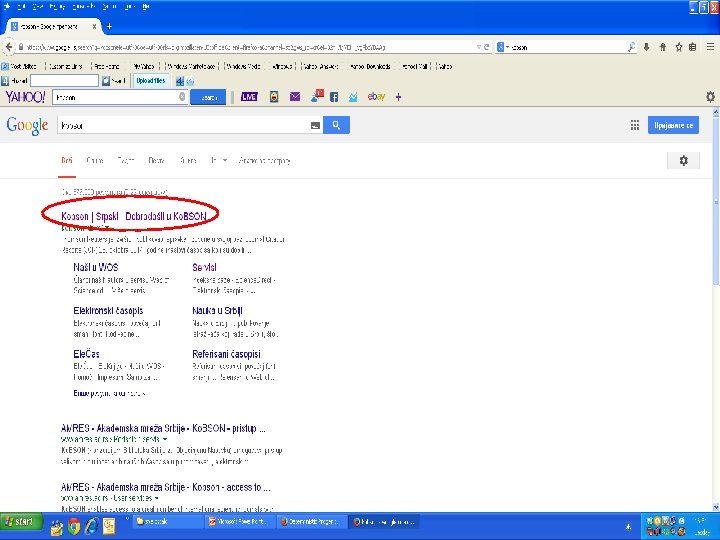Open a new tab with the plus button

(109, 26)
